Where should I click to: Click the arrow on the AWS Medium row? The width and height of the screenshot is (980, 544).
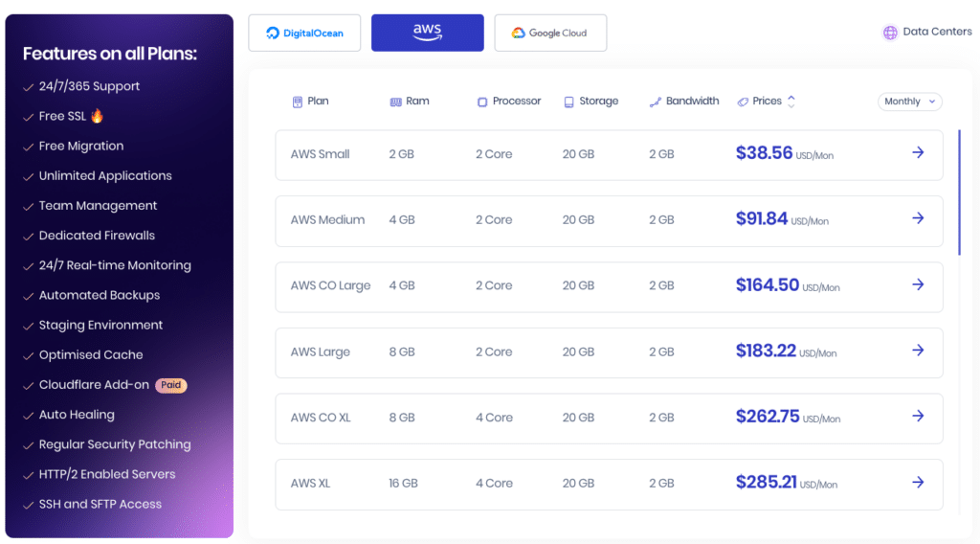coord(918,218)
